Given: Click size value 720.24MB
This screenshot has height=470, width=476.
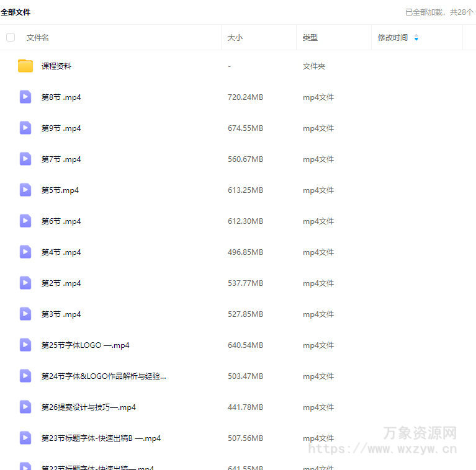Looking at the screenshot, I should coord(246,97).
